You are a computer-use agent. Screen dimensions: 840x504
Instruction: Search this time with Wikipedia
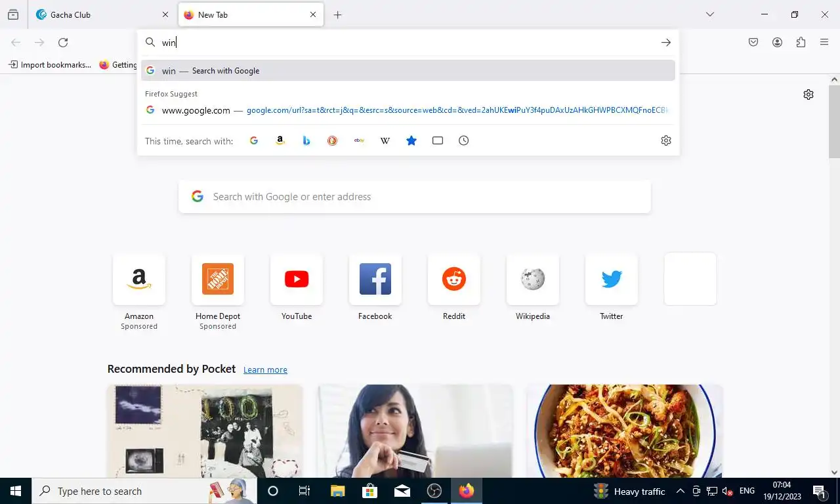[385, 140]
